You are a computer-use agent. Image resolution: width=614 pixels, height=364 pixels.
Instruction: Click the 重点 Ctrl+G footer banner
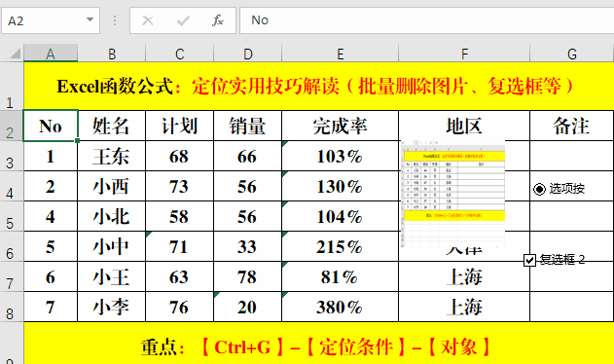click(x=319, y=344)
